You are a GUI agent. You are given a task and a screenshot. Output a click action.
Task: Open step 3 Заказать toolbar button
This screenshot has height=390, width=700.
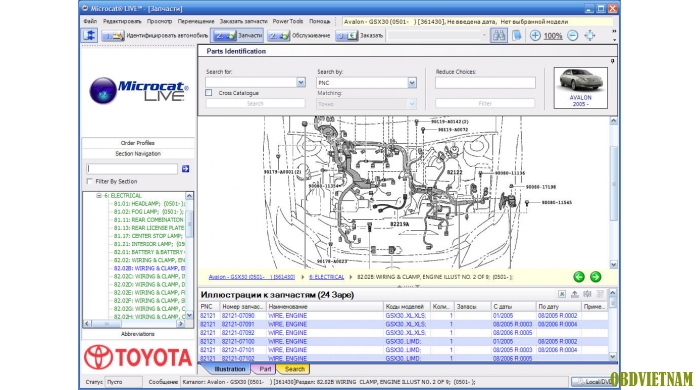point(359,36)
